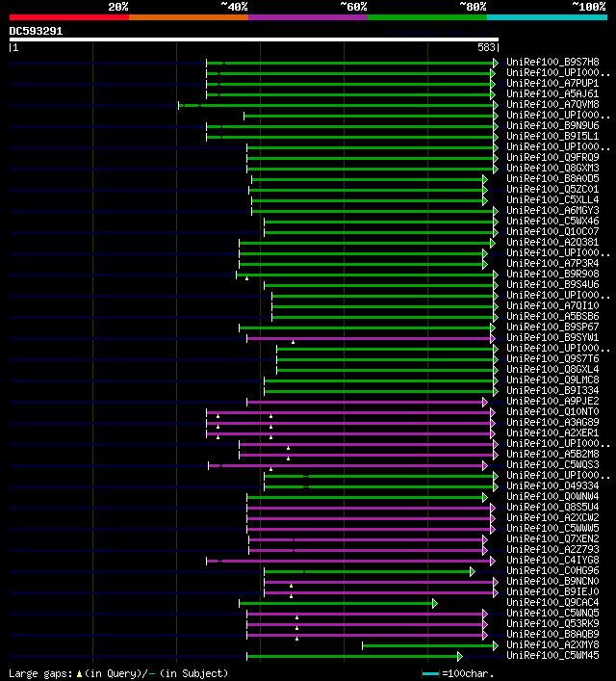Click the white DC593291 query length bar
The image size is (616, 681).
(254, 39)
